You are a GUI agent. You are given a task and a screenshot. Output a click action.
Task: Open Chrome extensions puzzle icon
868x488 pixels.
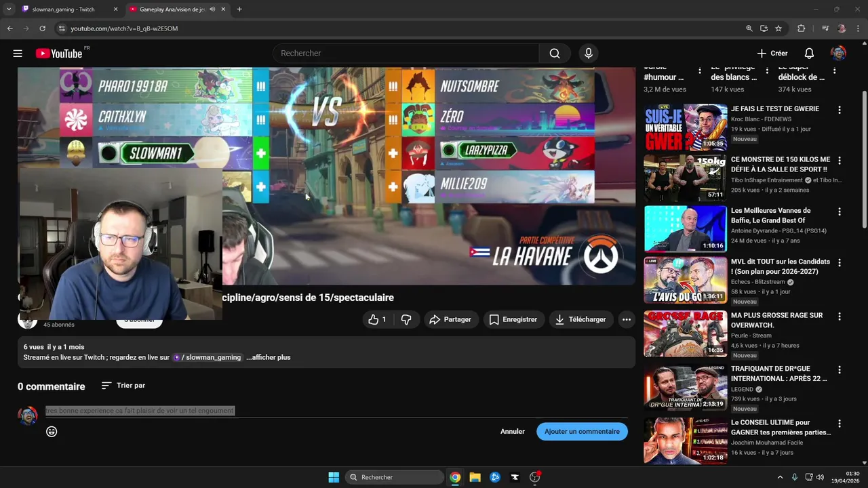coord(801,28)
